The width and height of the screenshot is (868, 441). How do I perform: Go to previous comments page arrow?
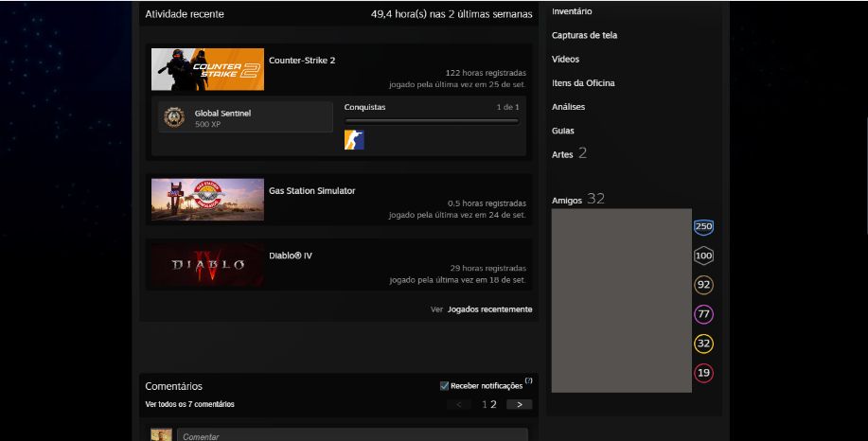coord(459,404)
